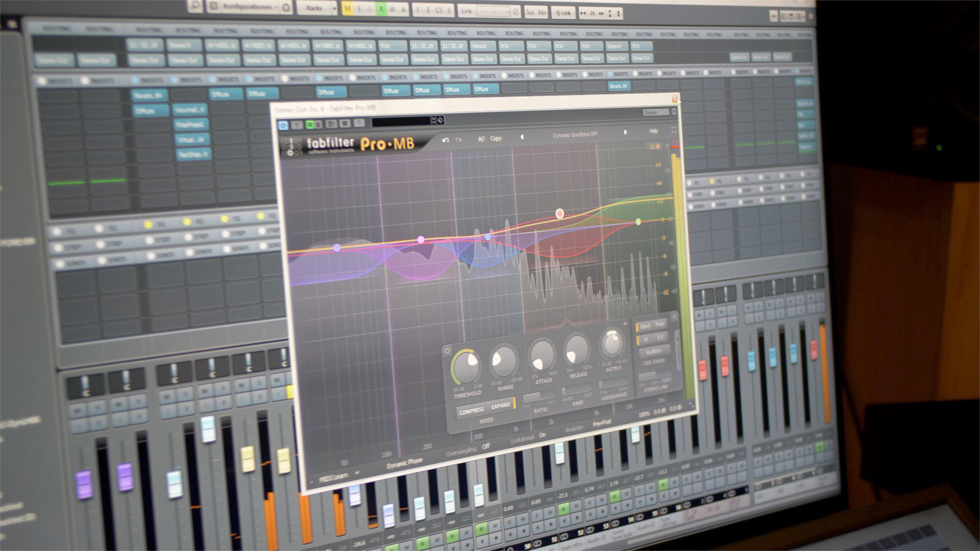Click the KNEE slider

(577, 390)
